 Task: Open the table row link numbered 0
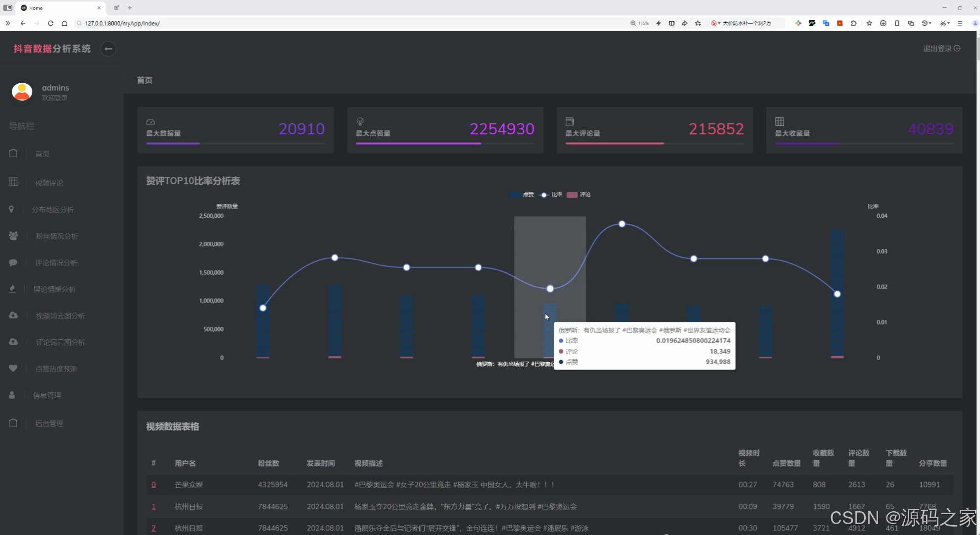coord(153,484)
